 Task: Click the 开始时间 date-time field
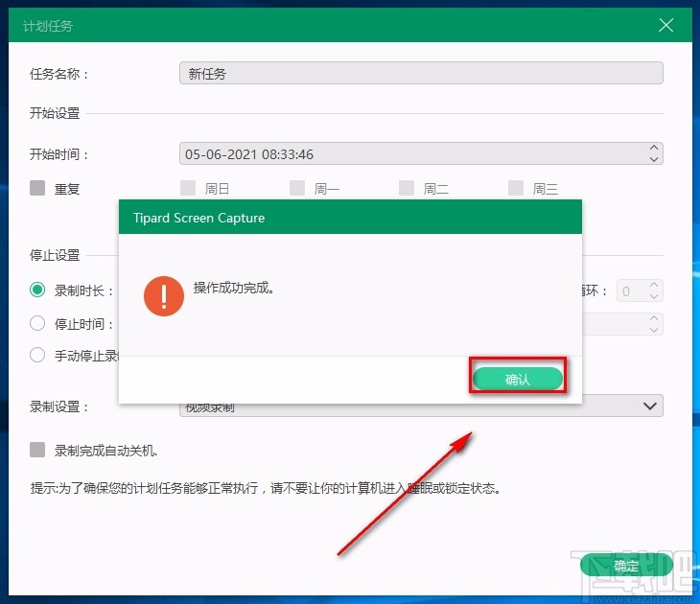(x=421, y=154)
